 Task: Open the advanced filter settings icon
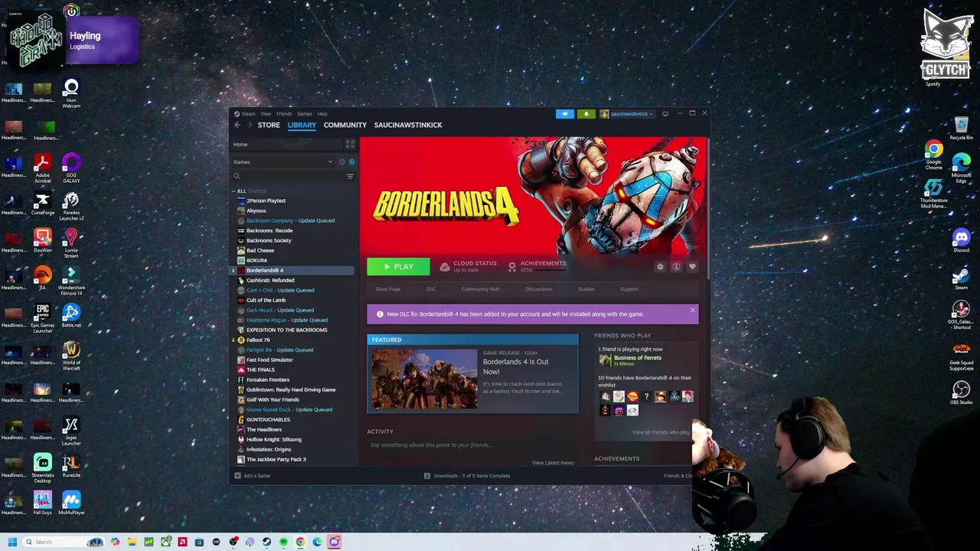click(350, 176)
